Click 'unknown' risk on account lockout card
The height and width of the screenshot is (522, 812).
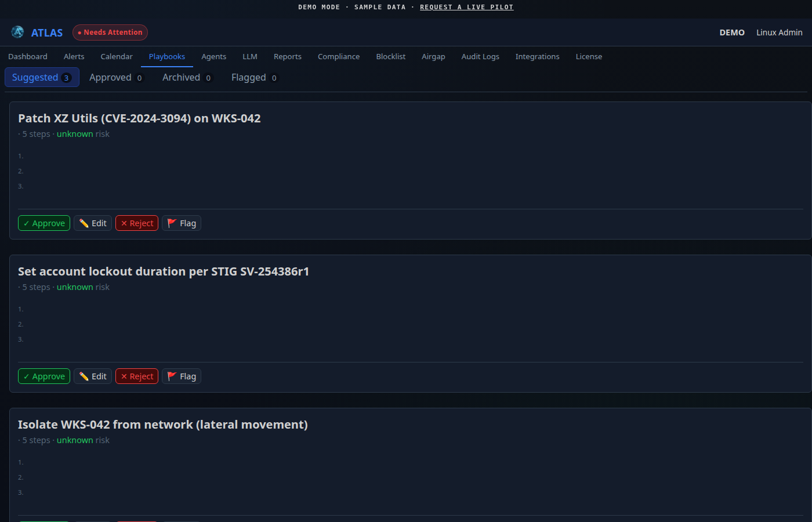tap(75, 287)
